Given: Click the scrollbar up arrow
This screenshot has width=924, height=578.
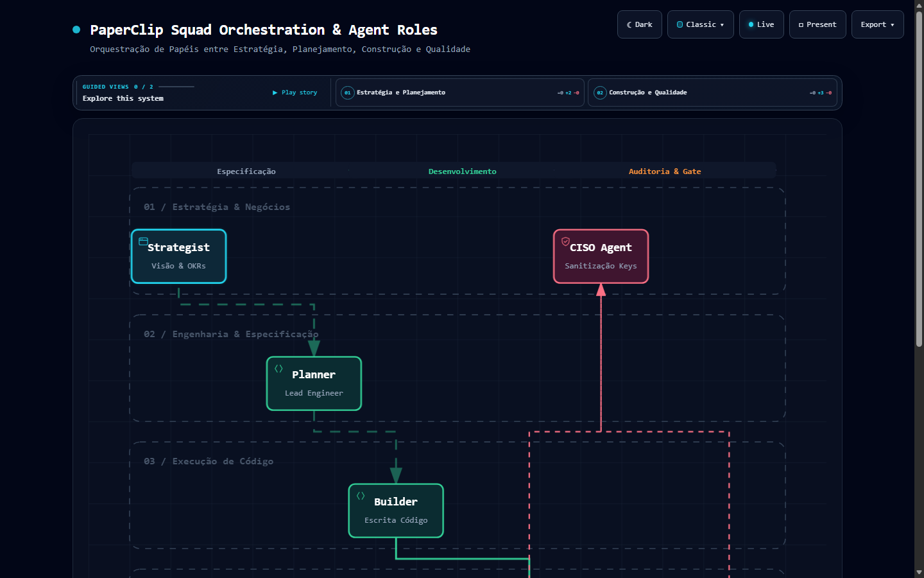Looking at the screenshot, I should pos(919,5).
